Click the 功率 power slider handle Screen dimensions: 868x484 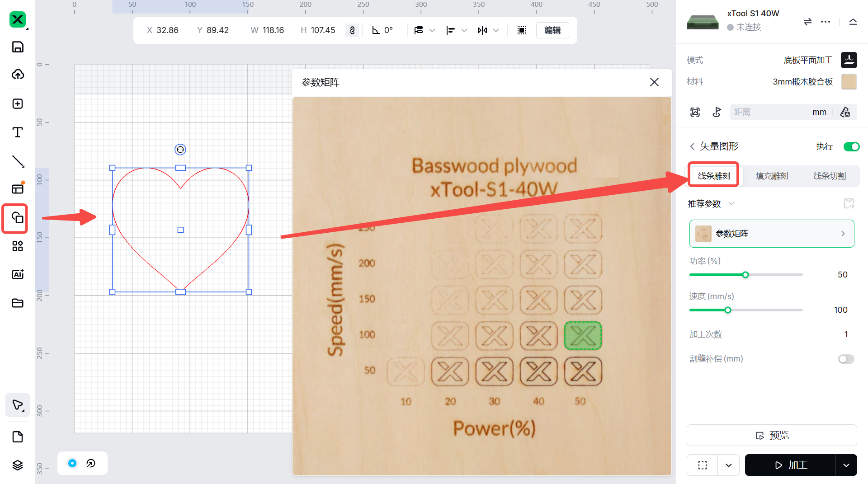[745, 275]
